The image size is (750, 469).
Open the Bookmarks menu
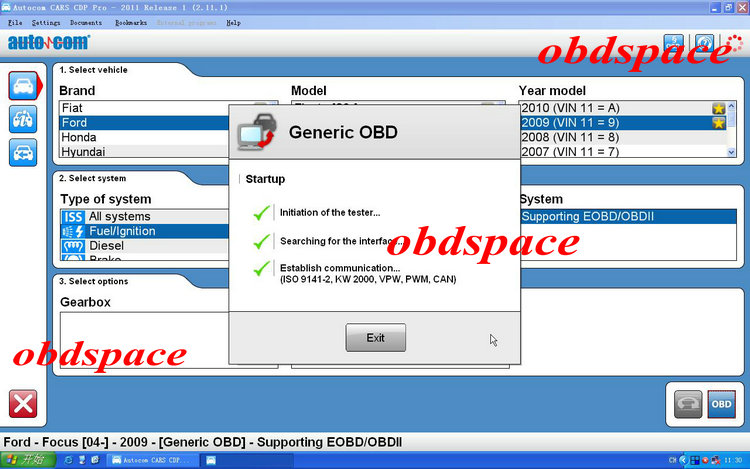tap(131, 22)
